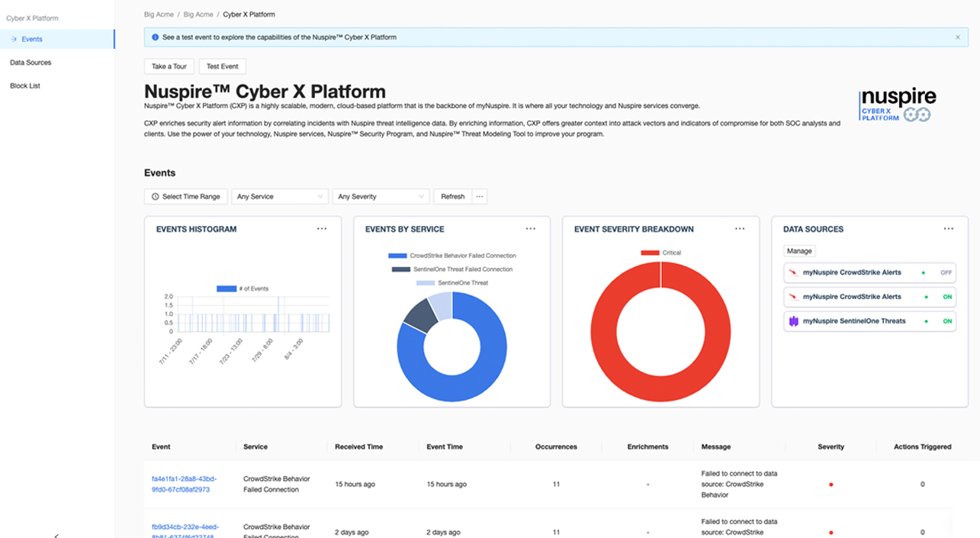Click the 15 hours ago Received Time cell
Image resolution: width=980 pixels, height=538 pixels.
click(x=355, y=484)
